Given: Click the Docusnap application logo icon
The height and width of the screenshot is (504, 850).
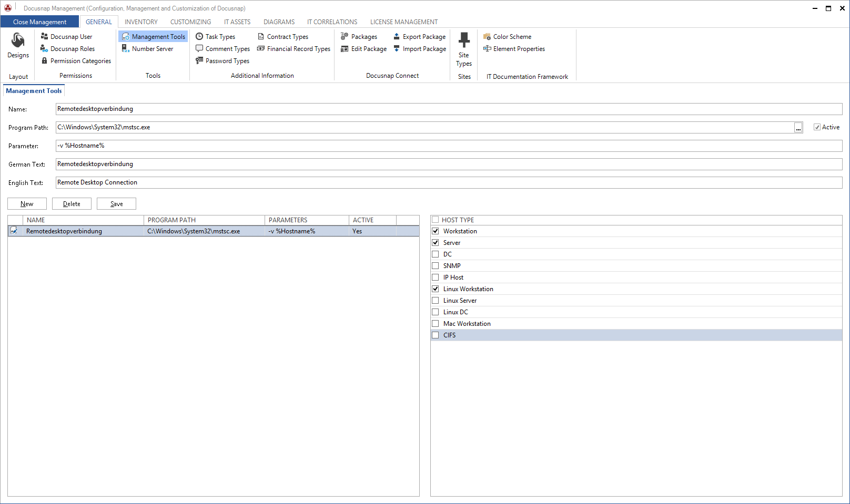Looking at the screenshot, I should pos(7,7).
